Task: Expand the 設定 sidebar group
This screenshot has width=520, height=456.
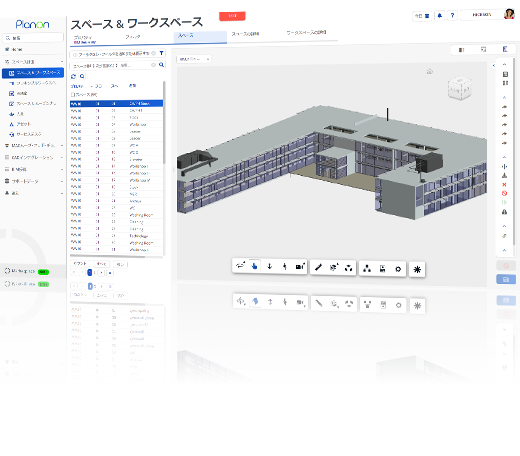Action: (62, 193)
